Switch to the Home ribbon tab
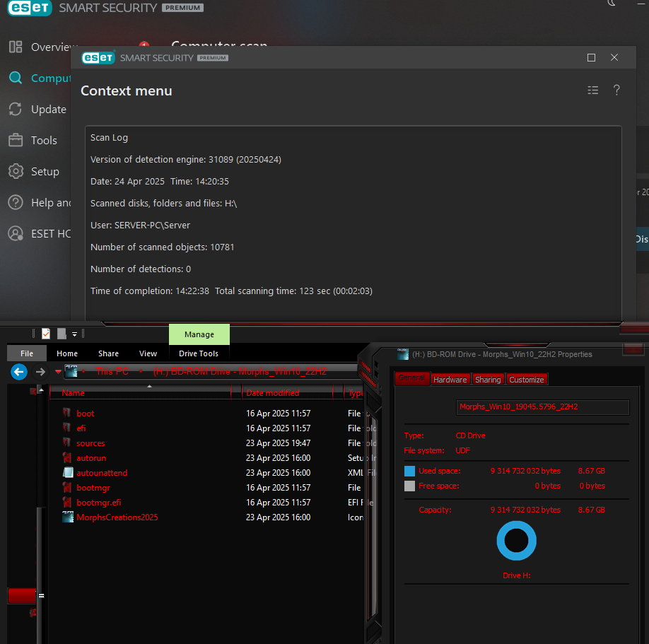The width and height of the screenshot is (649, 644). pyautogui.click(x=67, y=353)
